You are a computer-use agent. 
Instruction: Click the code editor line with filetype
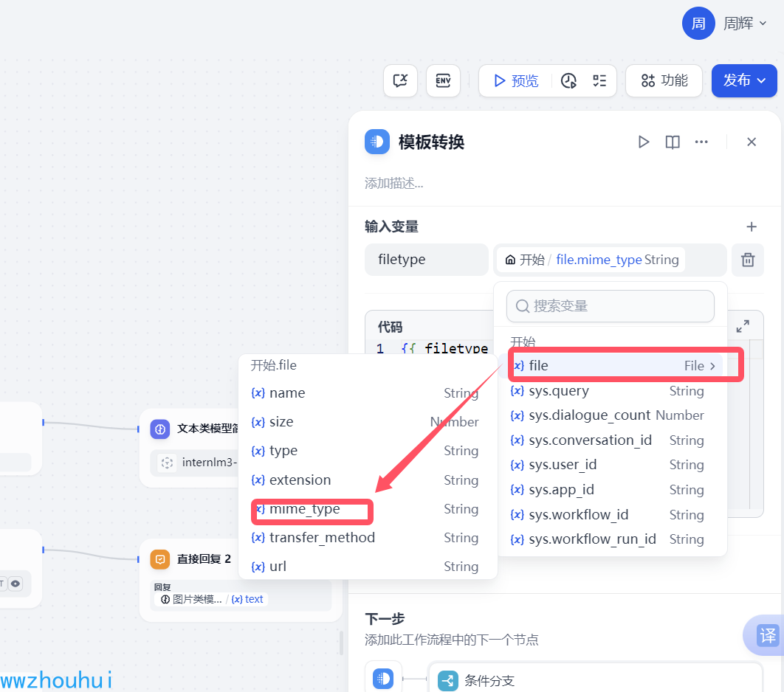(444, 348)
